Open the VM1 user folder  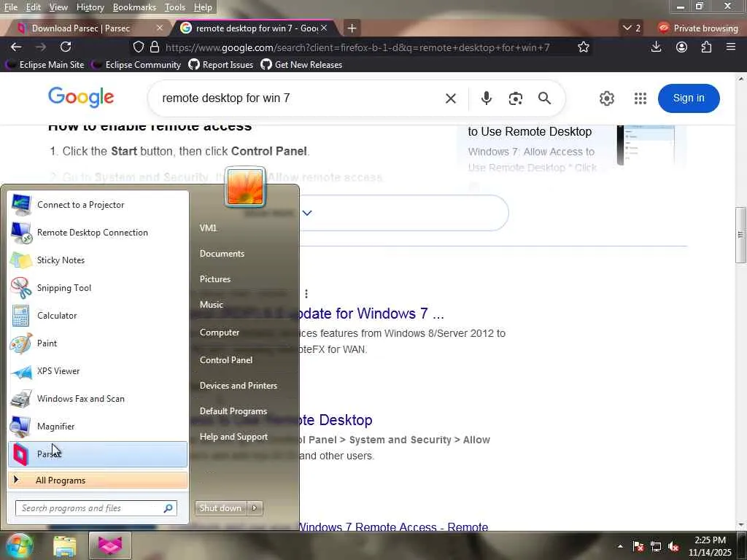(x=208, y=228)
